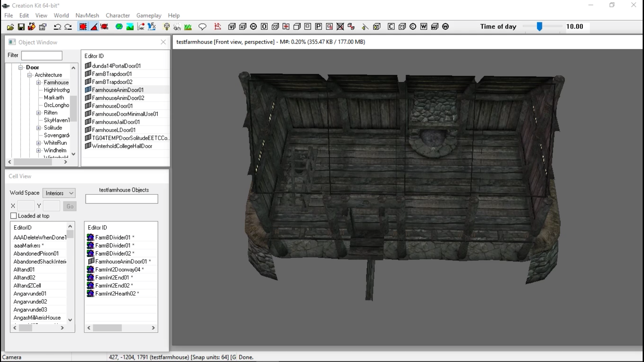Click the crossed-out box icon

pyautogui.click(x=340, y=27)
